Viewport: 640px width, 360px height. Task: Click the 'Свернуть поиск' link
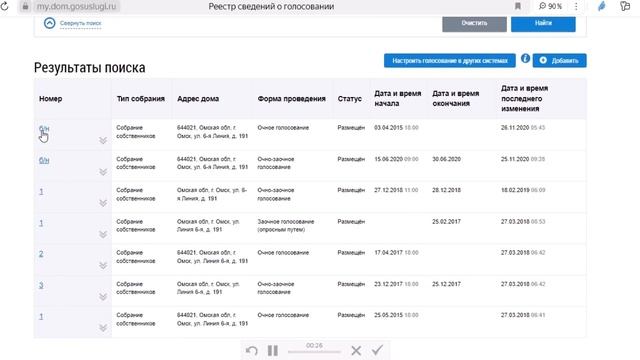point(80,23)
